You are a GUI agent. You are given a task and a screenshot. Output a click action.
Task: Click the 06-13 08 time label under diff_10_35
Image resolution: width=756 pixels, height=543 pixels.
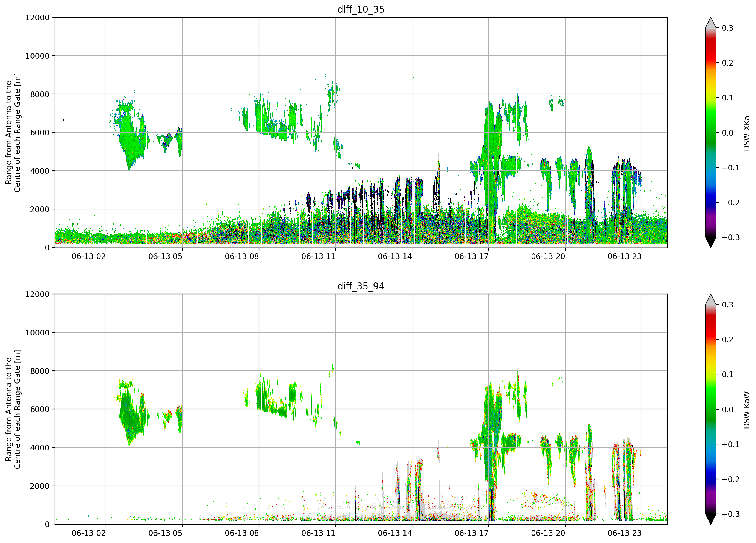point(242,256)
